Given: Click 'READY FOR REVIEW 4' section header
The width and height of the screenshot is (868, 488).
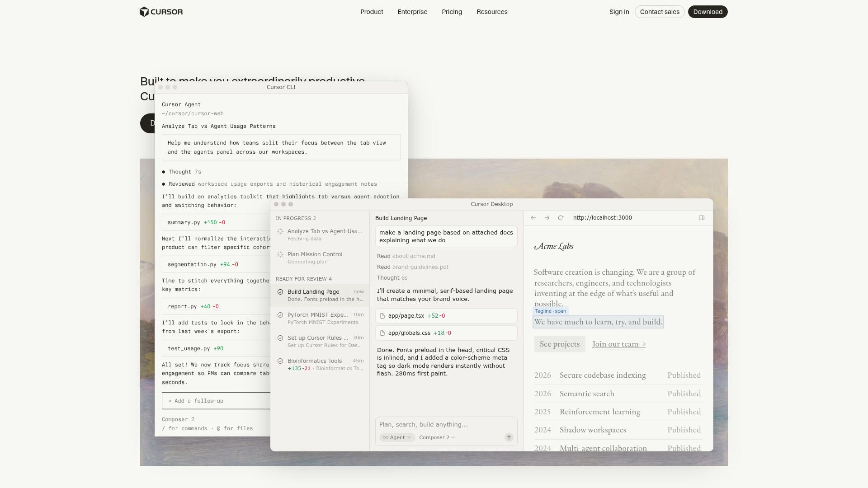Looking at the screenshot, I should pos(304,279).
